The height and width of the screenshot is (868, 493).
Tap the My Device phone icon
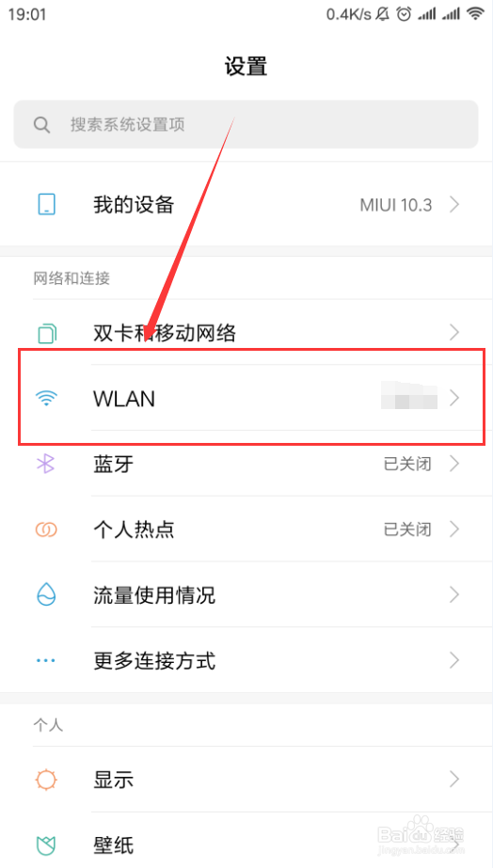point(46,205)
